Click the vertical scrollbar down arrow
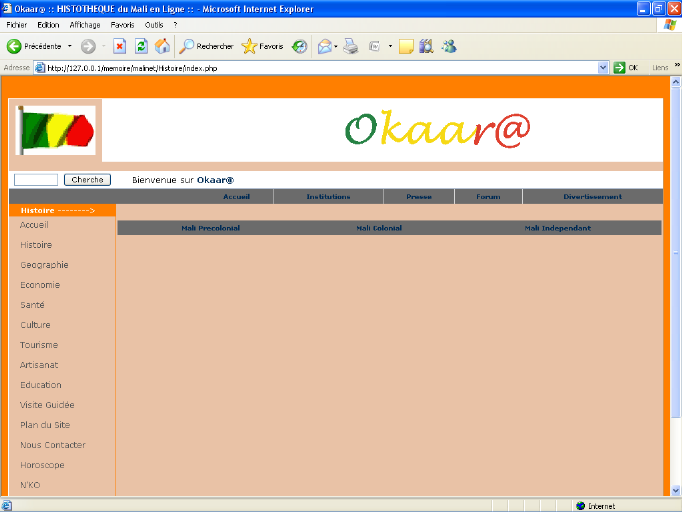Viewport: 682px width, 512px height. coord(675,490)
